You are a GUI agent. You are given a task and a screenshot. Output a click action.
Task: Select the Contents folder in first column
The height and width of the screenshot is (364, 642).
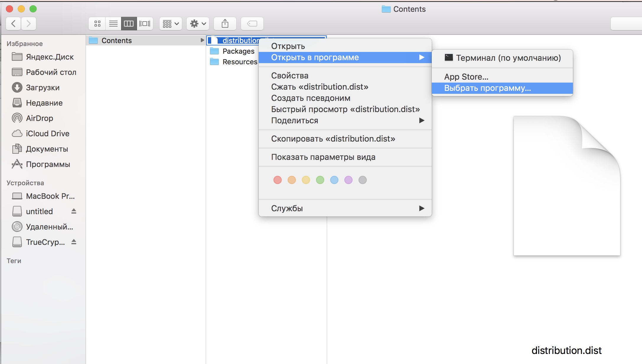click(x=146, y=40)
